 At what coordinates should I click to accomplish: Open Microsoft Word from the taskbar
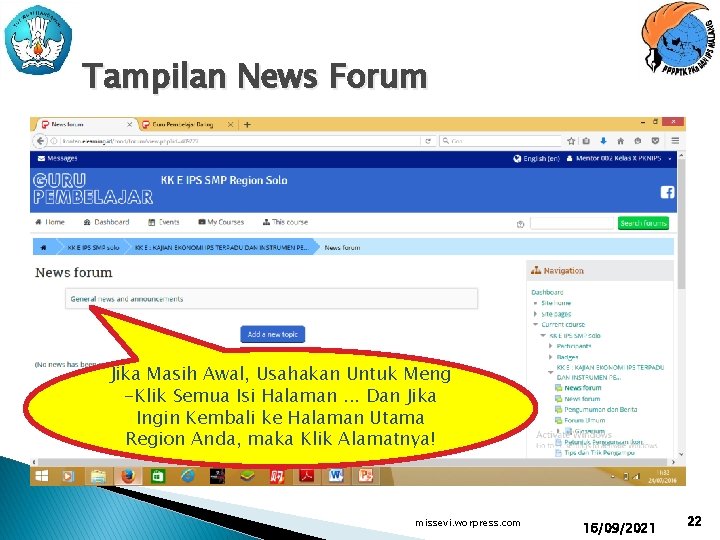click(336, 476)
